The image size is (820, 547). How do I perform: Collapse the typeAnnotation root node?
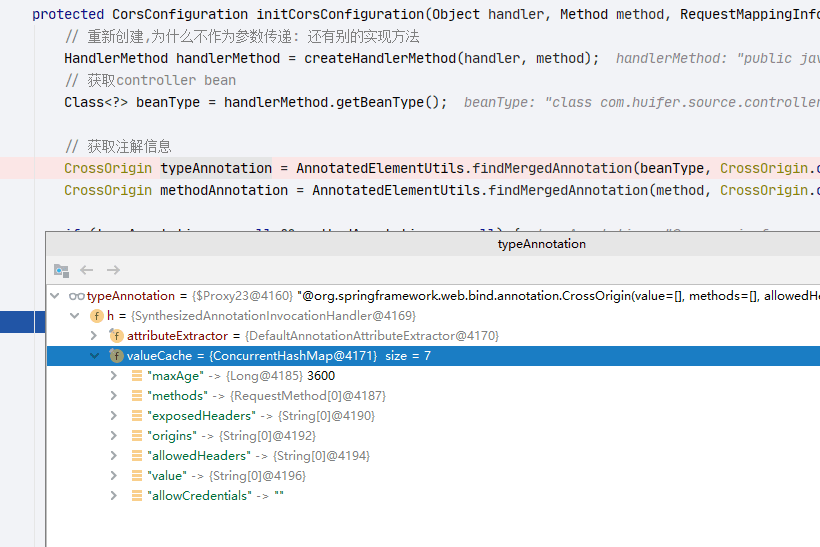click(55, 296)
